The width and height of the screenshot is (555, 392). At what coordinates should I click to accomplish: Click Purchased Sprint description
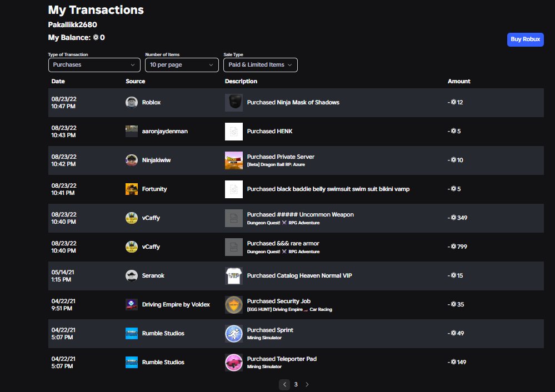[270, 330]
